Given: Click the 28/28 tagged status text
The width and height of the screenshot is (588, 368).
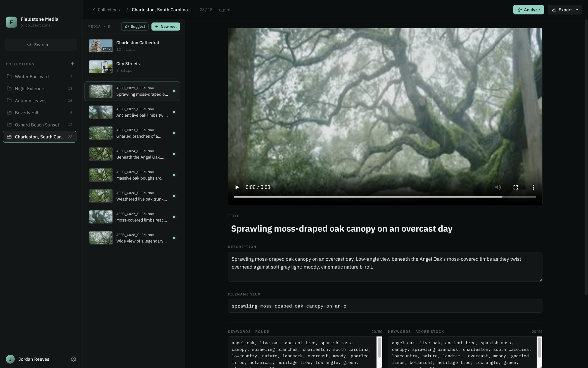Looking at the screenshot, I should [215, 10].
